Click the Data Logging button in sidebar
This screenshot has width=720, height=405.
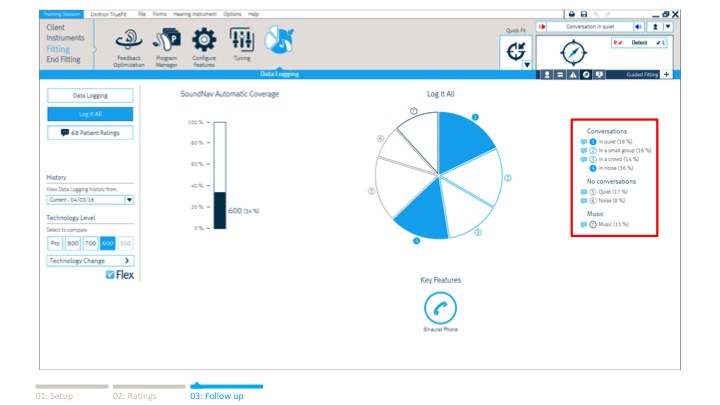90,96
